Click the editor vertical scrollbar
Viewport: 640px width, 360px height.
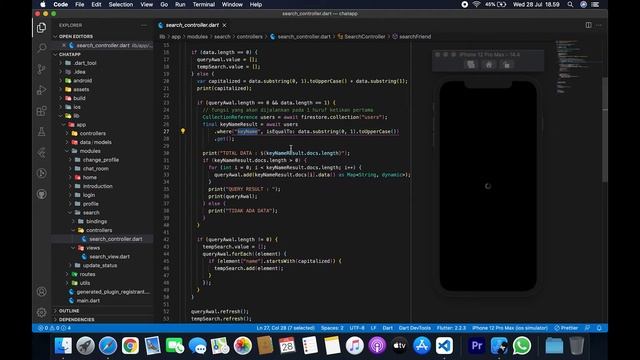click(605, 130)
